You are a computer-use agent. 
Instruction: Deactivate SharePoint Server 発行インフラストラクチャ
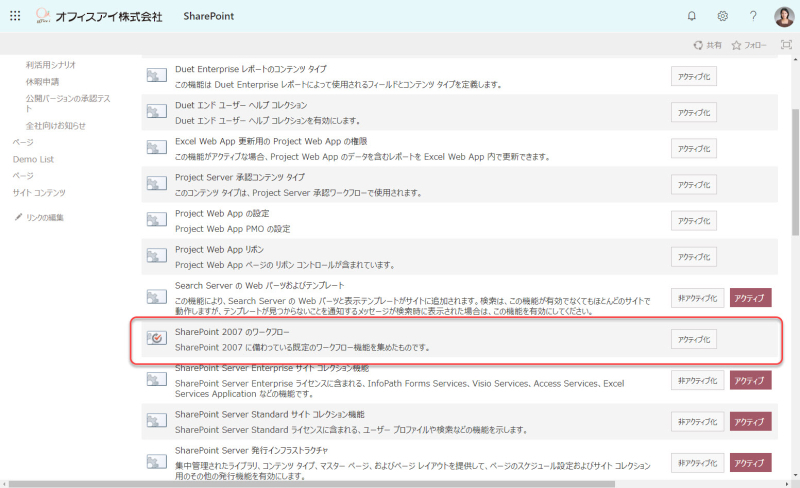[697, 463]
